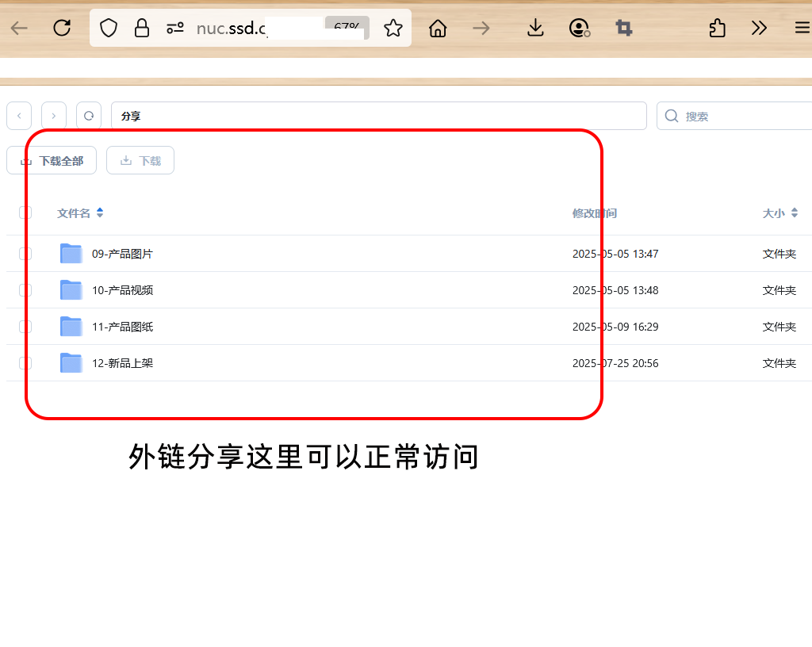
Task: Open the 11-产品图纸 folder name
Action: click(122, 327)
